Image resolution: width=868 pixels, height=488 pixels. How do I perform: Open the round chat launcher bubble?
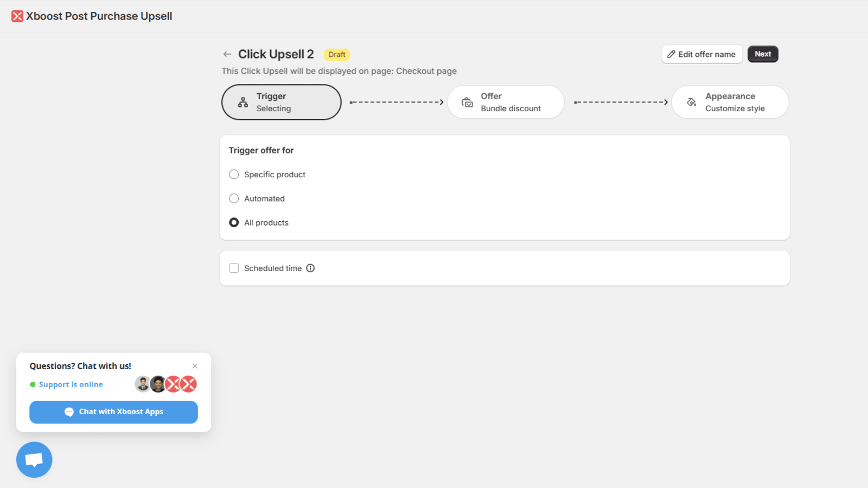point(34,460)
